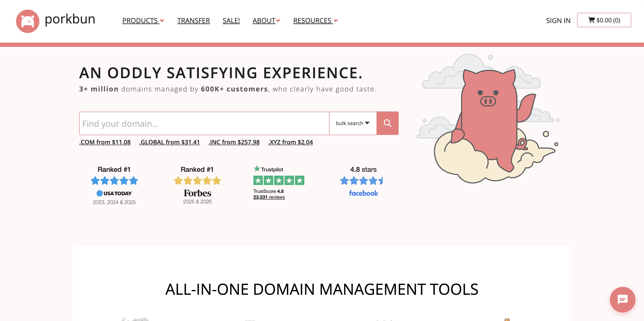The image size is (644, 321).
Task: Click the .XYZ from $2.04 link
Action: [290, 142]
